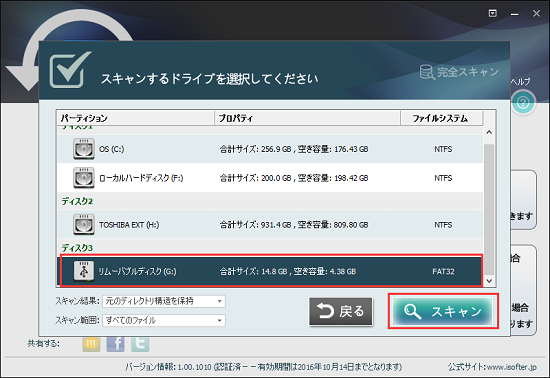
Task: Open the official site www.isofter.jp link
Action: [x=512, y=367]
